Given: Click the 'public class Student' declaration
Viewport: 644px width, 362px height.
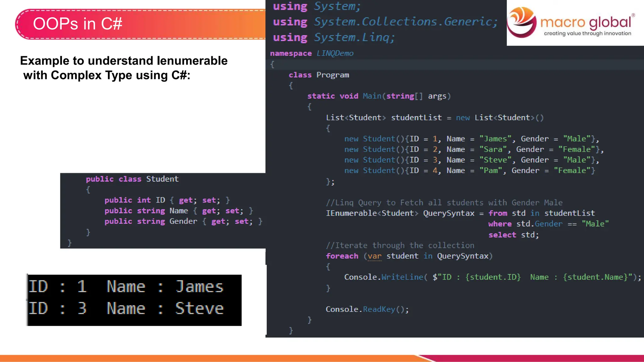Looking at the screenshot, I should [132, 179].
